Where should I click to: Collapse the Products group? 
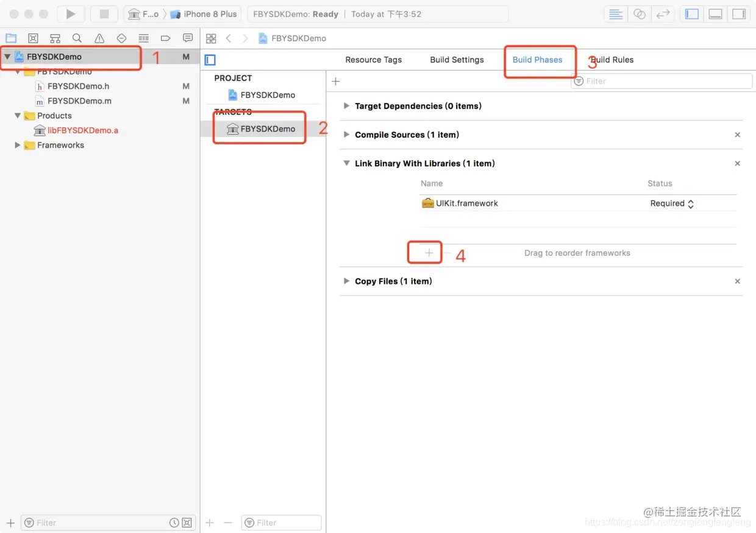click(x=18, y=116)
